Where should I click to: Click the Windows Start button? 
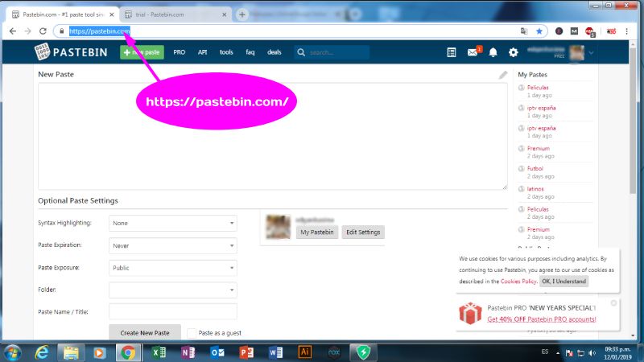[x=12, y=353]
